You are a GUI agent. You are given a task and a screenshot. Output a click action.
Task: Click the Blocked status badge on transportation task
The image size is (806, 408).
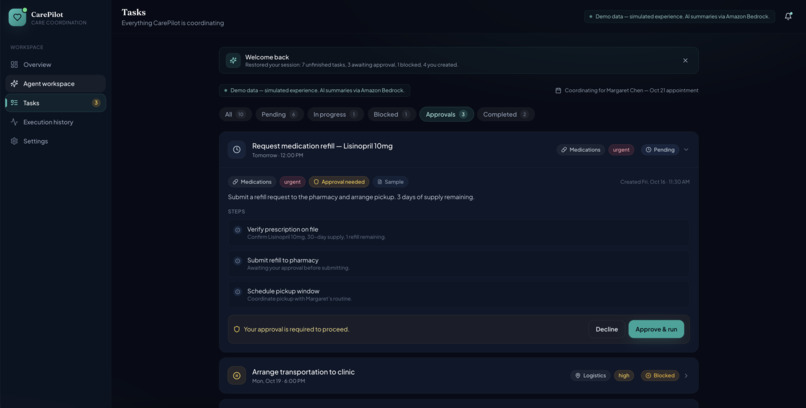pyautogui.click(x=660, y=376)
